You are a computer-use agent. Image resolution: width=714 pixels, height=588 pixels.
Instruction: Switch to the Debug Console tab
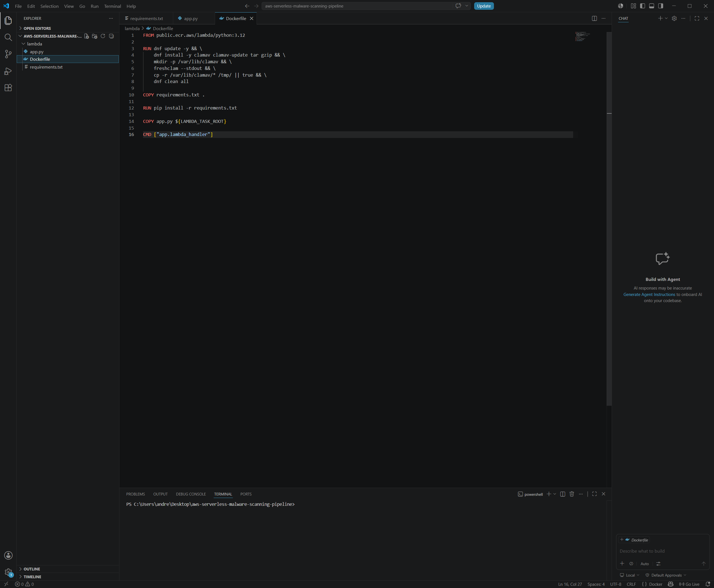(x=191, y=494)
